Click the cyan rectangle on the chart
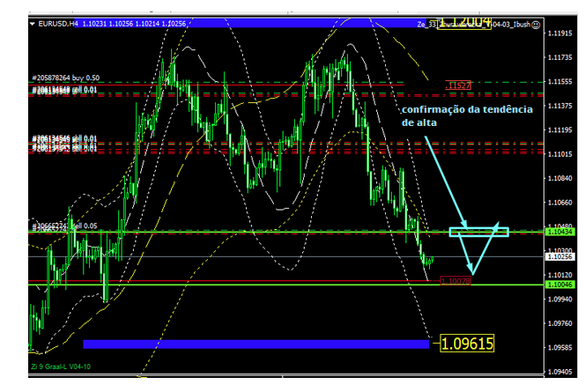 coord(478,233)
